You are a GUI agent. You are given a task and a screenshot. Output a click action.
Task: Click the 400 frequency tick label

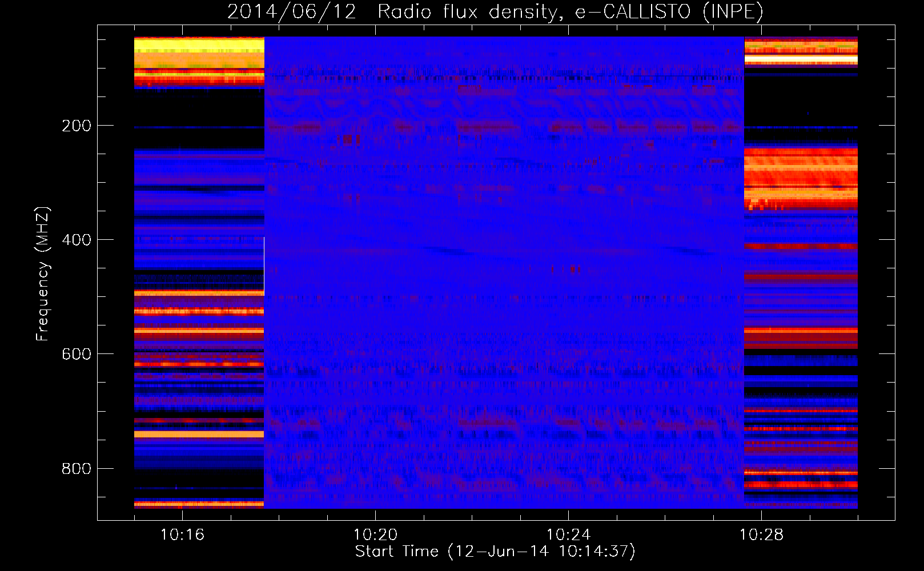click(x=77, y=240)
